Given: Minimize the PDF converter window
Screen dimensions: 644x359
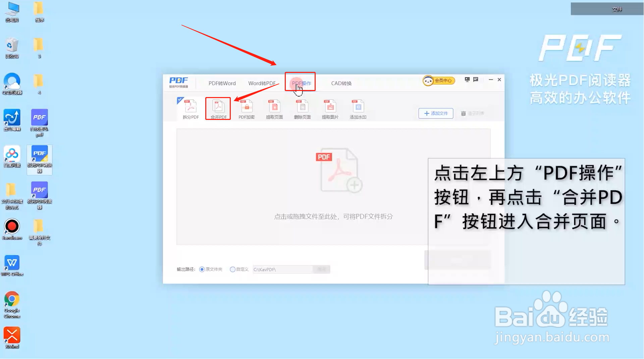Looking at the screenshot, I should tap(491, 80).
